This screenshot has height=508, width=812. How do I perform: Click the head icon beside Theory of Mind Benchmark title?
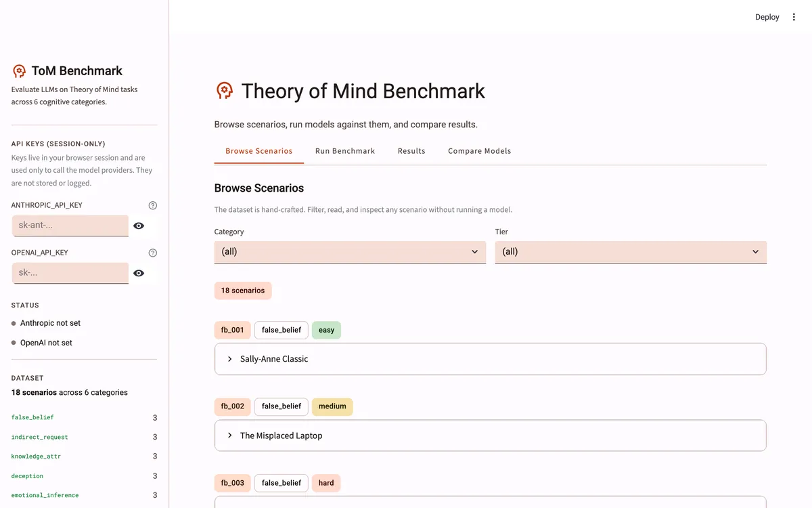[225, 91]
